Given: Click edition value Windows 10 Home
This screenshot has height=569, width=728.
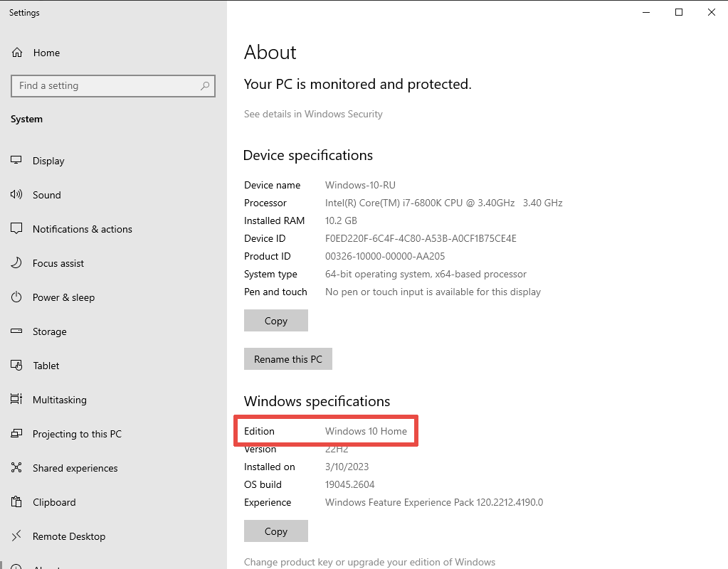Looking at the screenshot, I should 366,431.
